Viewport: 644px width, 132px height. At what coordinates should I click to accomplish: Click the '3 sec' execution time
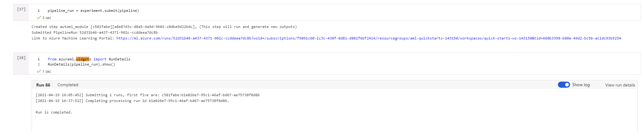pos(47,18)
